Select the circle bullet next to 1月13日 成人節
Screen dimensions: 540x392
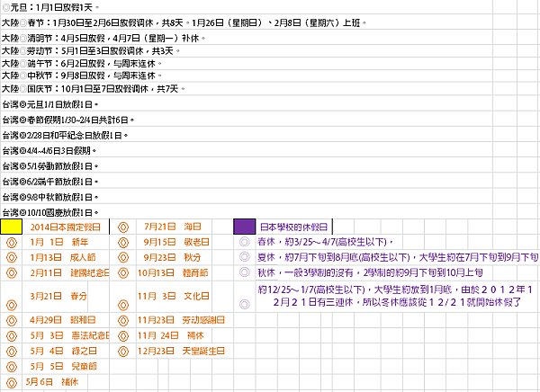(x=12, y=257)
